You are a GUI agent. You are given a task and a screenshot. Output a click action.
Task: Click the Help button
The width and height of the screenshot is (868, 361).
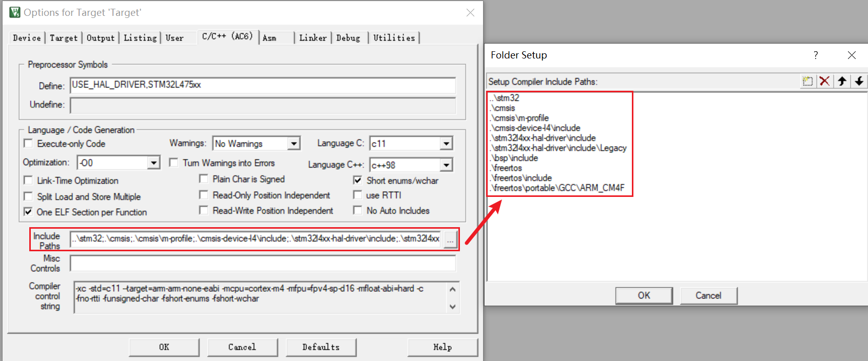point(442,347)
